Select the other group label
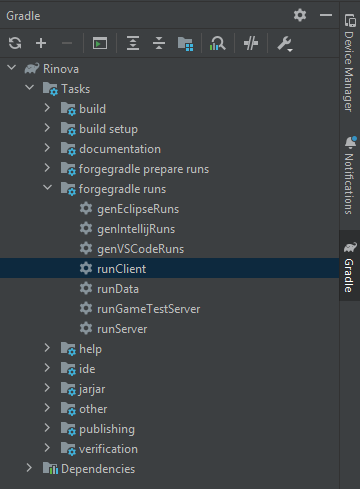This screenshot has height=489, width=360. point(93,409)
